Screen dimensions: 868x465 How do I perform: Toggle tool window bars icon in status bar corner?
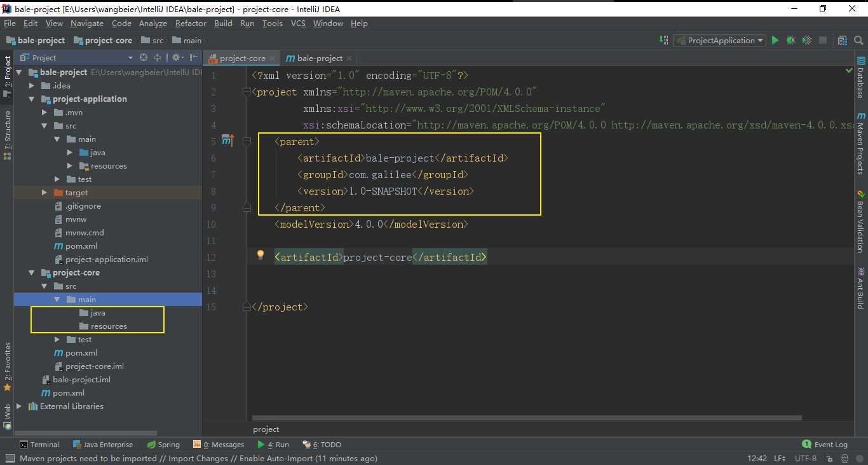tap(9, 459)
